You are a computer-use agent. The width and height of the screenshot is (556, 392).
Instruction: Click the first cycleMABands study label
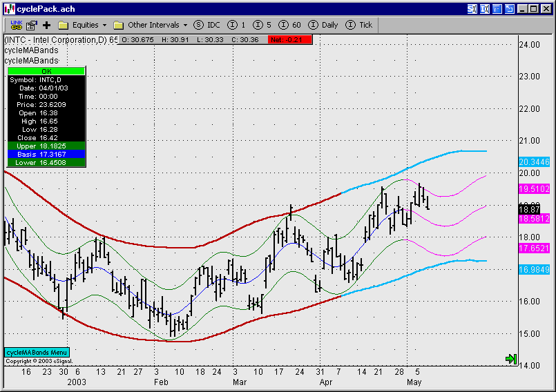pyautogui.click(x=31, y=50)
